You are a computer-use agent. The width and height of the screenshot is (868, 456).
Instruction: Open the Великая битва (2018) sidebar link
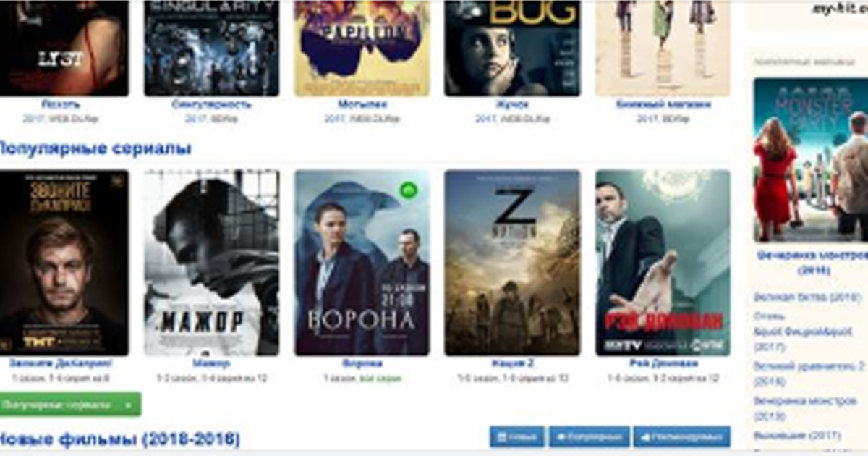(x=807, y=297)
